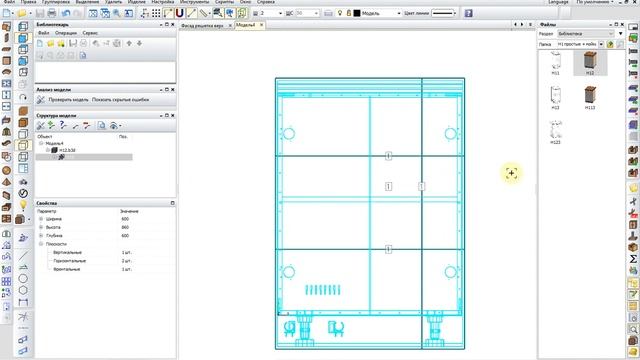The image size is (640, 360).
Task: Toggle the magnet snapping mode
Action: (x=179, y=13)
